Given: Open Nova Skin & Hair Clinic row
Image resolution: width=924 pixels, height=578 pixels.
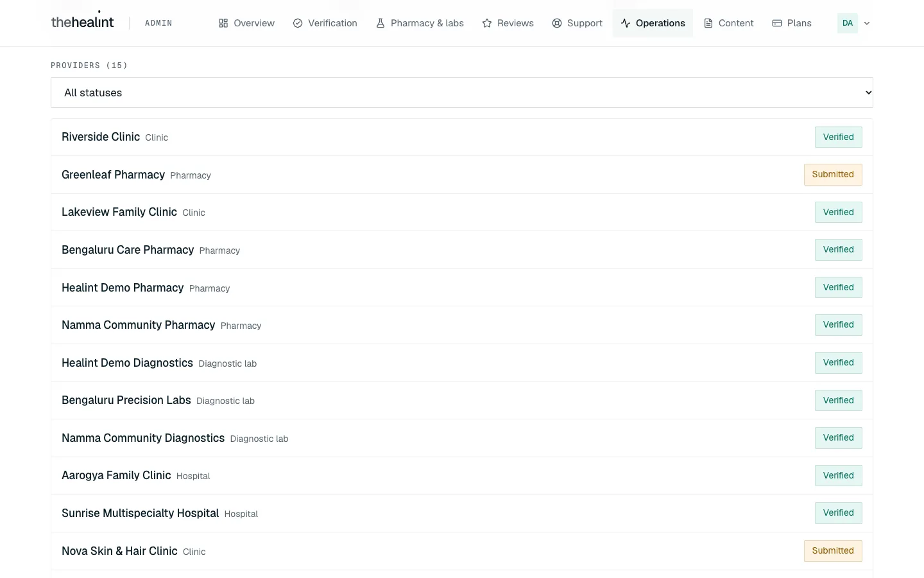Looking at the screenshot, I should (462, 551).
